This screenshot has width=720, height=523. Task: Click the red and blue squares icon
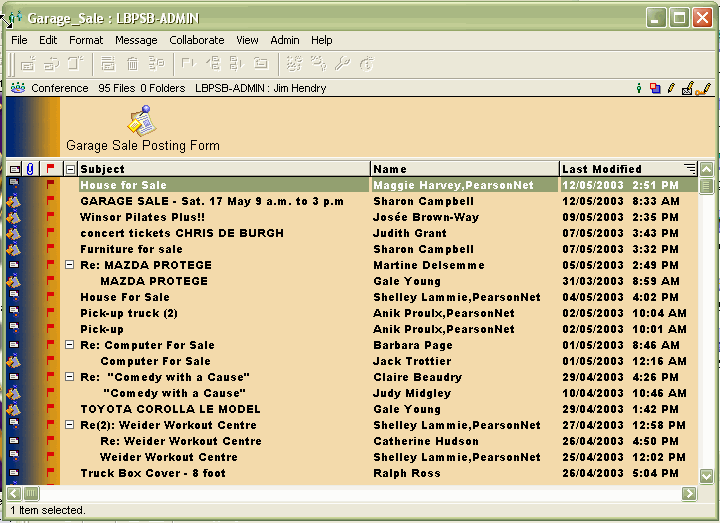pyautogui.click(x=655, y=88)
